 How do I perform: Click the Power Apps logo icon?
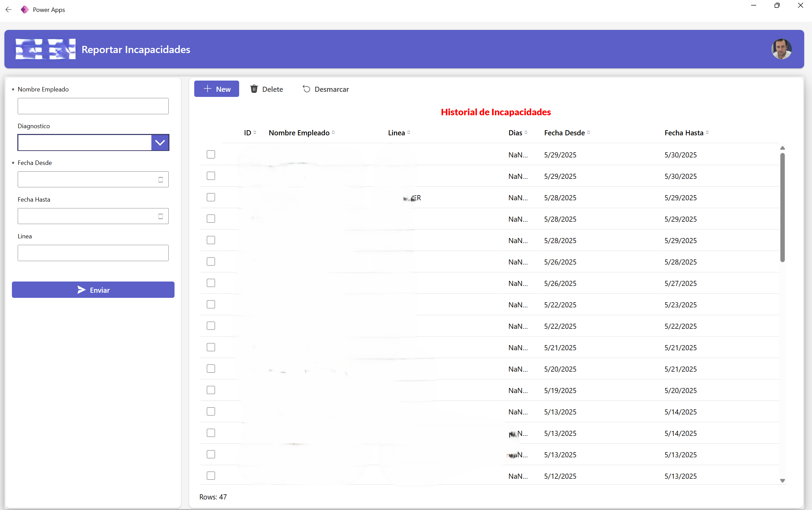(24, 10)
